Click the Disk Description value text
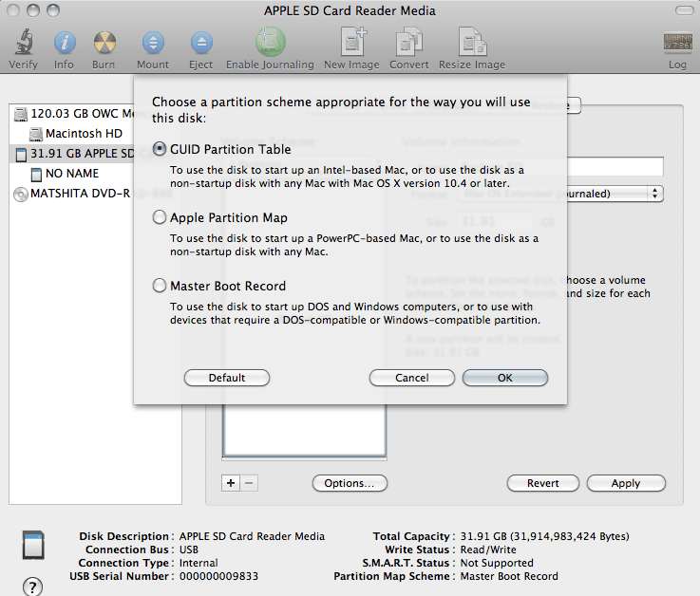Image resolution: width=700 pixels, height=596 pixels. [253, 536]
